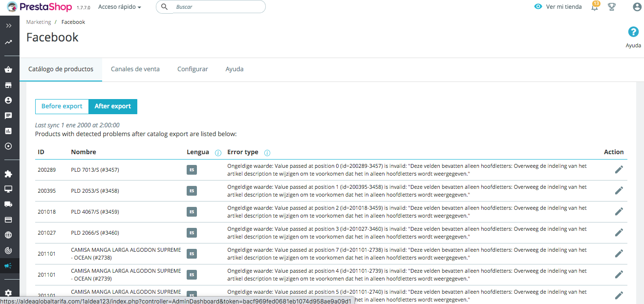Open the Modules puzzle piece icon in sidebar
The width and height of the screenshot is (644, 304).
pos(8,174)
